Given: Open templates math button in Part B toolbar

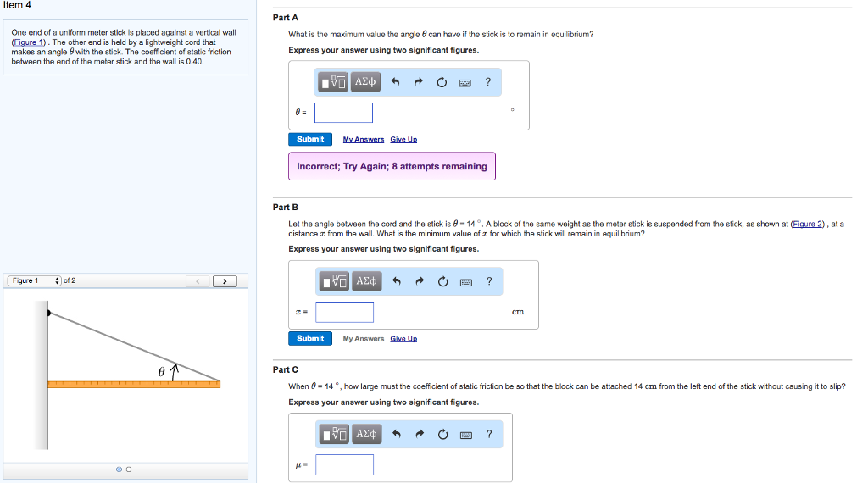Looking at the screenshot, I should tap(334, 281).
